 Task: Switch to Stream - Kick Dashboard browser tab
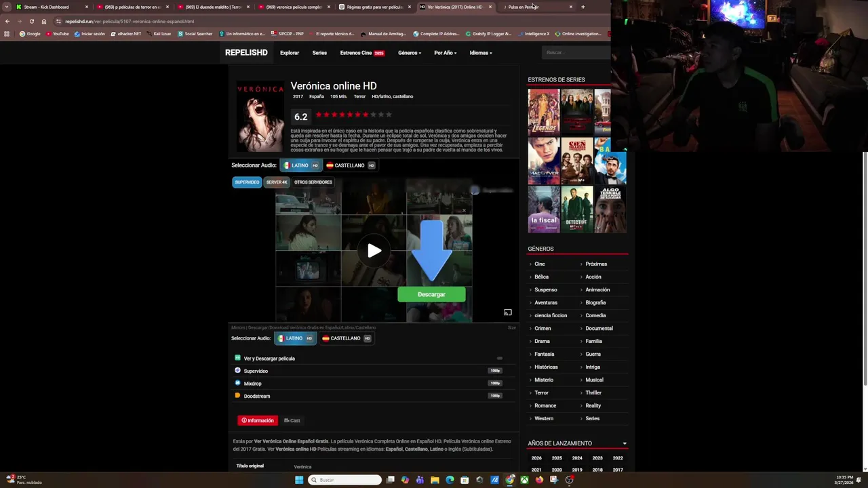click(x=52, y=7)
